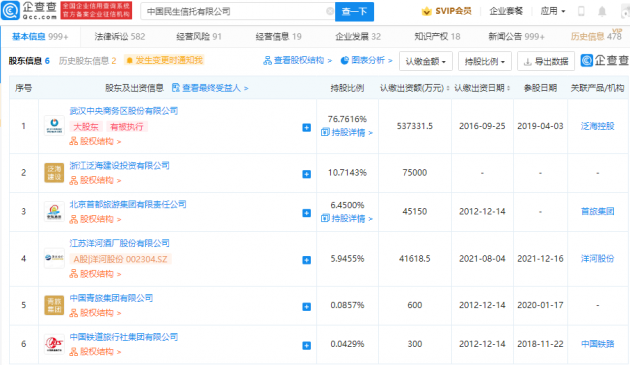Sort by 认缴出资额(万元) column sort icon
The image size is (630, 365).
[448, 88]
